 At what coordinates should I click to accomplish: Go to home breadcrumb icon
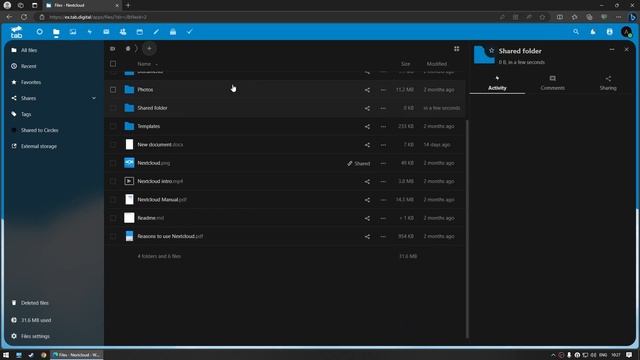pyautogui.click(x=128, y=49)
